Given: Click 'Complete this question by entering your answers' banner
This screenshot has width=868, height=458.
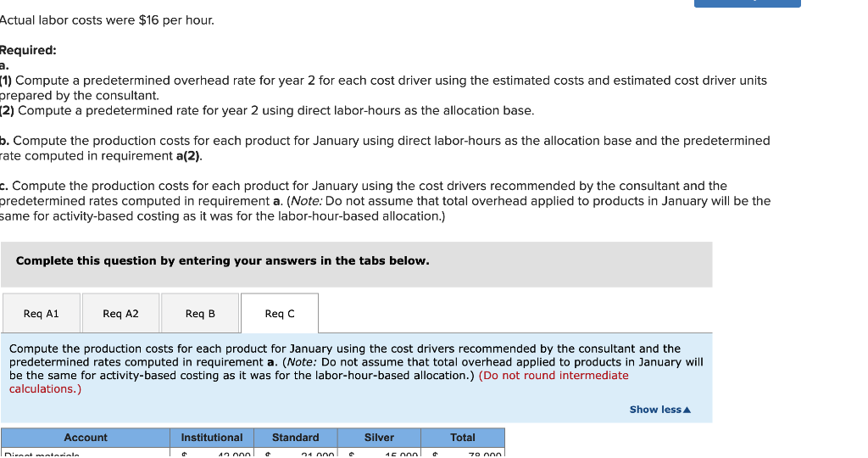Looking at the screenshot, I should pos(357,264).
